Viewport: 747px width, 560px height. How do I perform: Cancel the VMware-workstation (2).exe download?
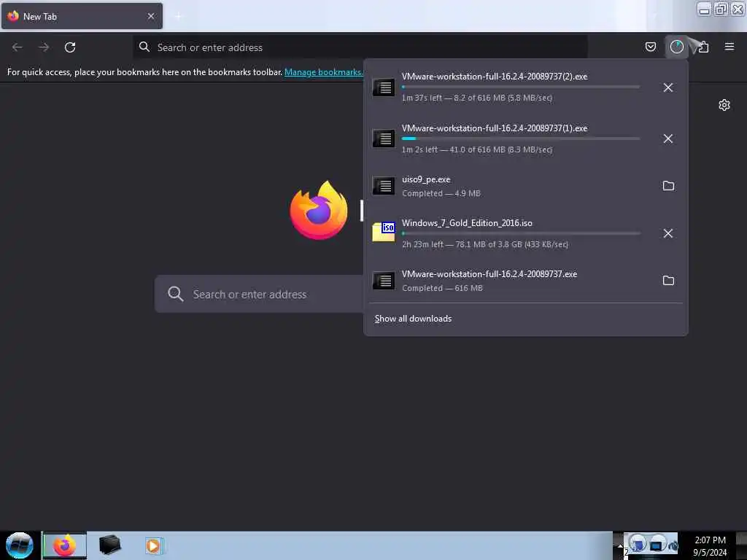click(668, 87)
